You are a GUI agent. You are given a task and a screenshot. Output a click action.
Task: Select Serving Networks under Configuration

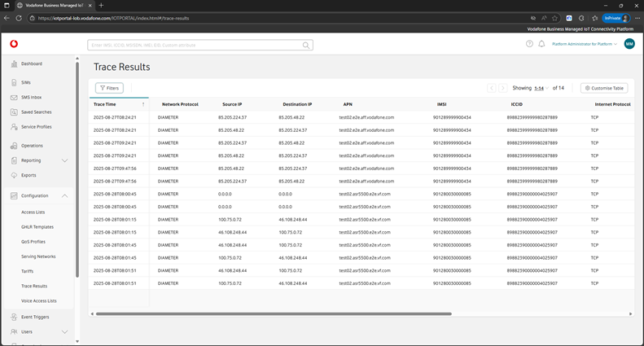(38, 256)
